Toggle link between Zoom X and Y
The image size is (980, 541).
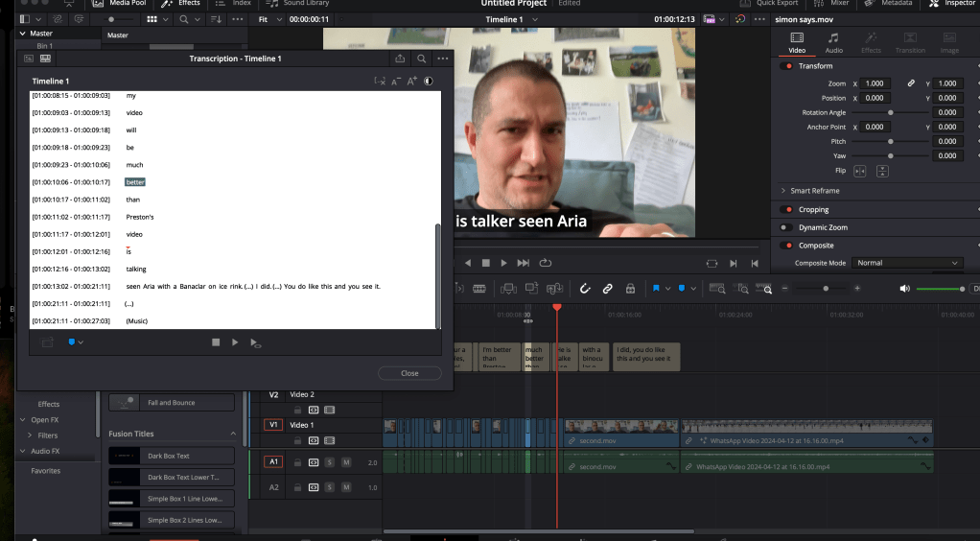(x=911, y=83)
